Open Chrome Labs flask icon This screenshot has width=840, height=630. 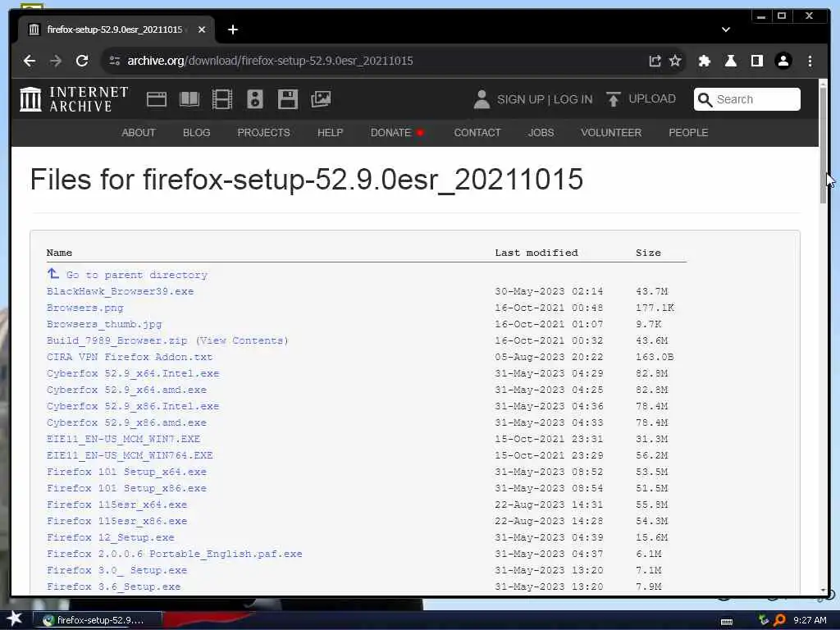tap(731, 61)
